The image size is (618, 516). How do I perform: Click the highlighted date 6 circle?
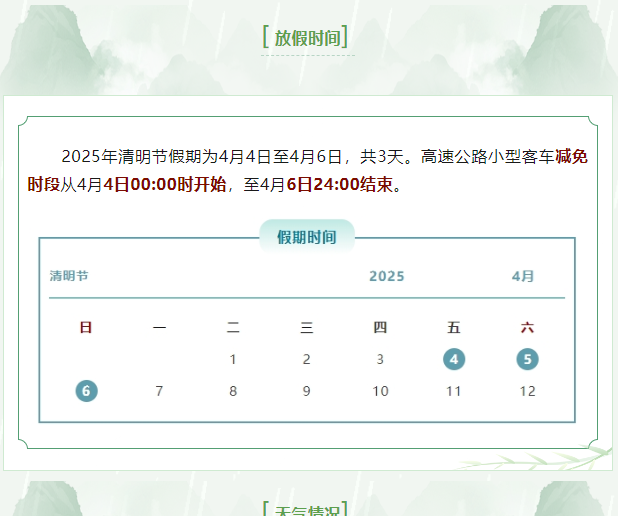(86, 391)
